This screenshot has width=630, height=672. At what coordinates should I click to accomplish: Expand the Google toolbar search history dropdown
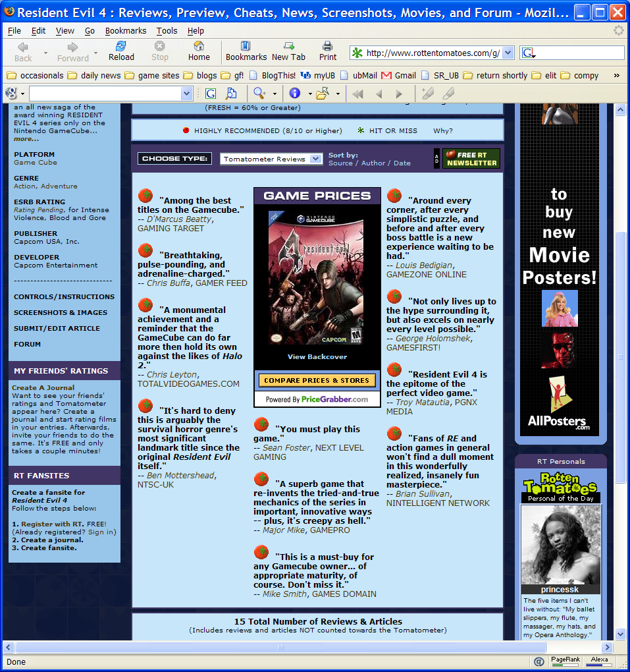[x=186, y=94]
